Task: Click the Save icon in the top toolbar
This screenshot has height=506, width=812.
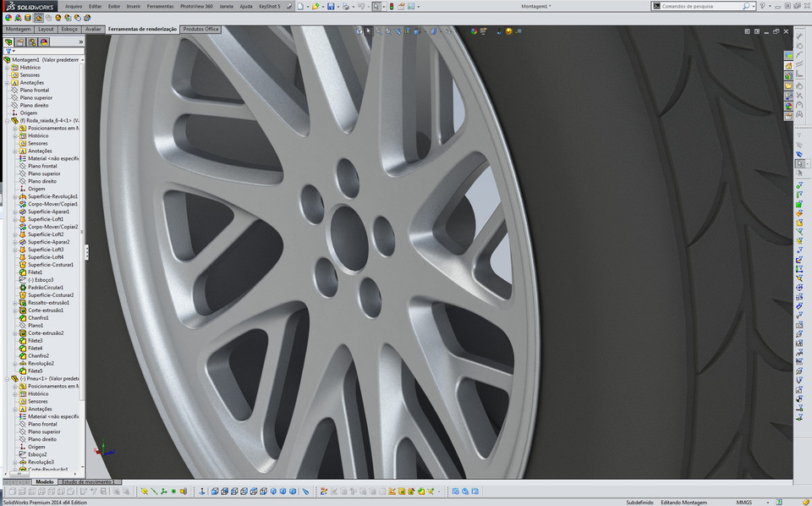Action: click(x=332, y=5)
